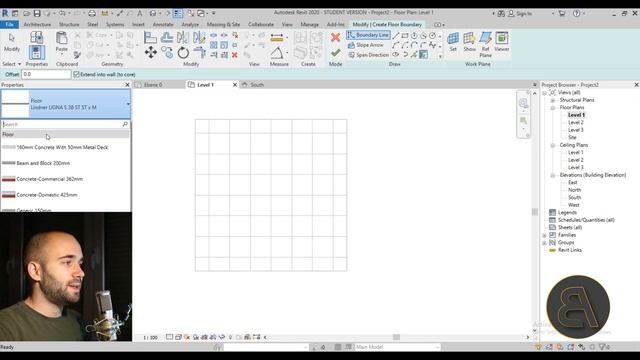Select the Line draw tool
This screenshot has width=640, height=360.
point(396,36)
